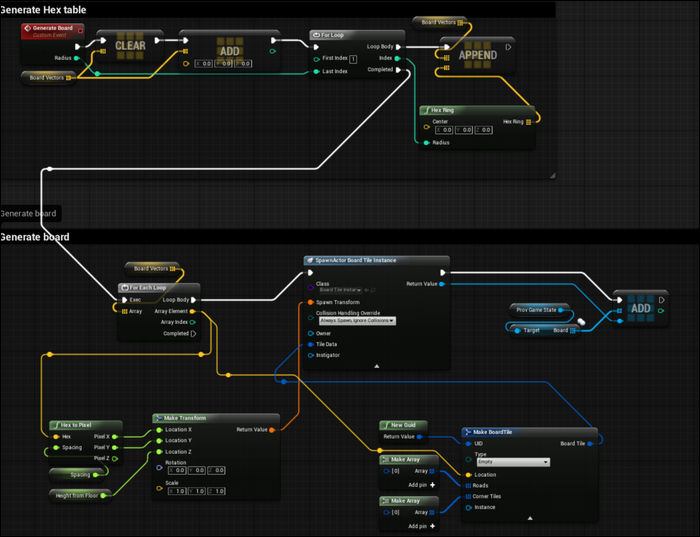Viewport: 700px width, 537px height.
Task: Click the Rotation Z field in Make Transform
Action: [x=216, y=470]
